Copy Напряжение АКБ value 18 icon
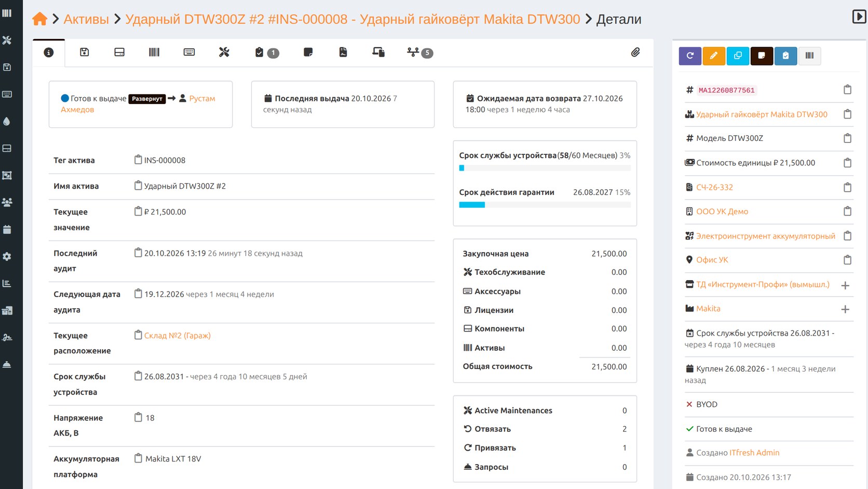The width and height of the screenshot is (868, 489). click(x=138, y=417)
